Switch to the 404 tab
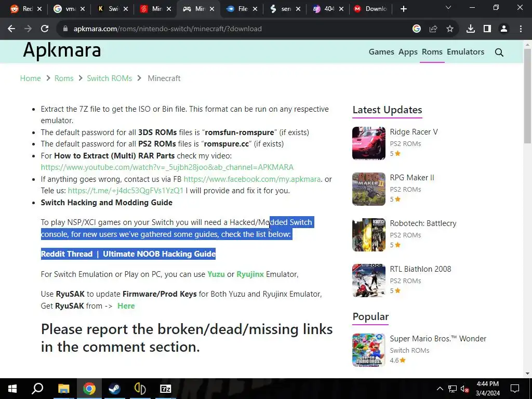532x399 pixels. (323, 9)
